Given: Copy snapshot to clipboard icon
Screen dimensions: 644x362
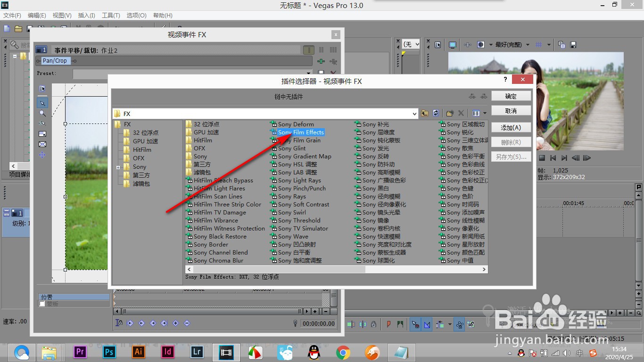Looking at the screenshot, I should click(561, 45).
